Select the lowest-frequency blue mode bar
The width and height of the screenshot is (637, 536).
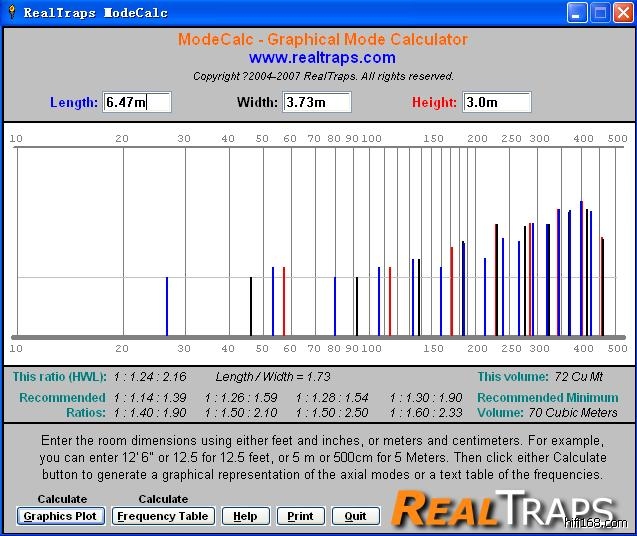pyautogui.click(x=167, y=306)
